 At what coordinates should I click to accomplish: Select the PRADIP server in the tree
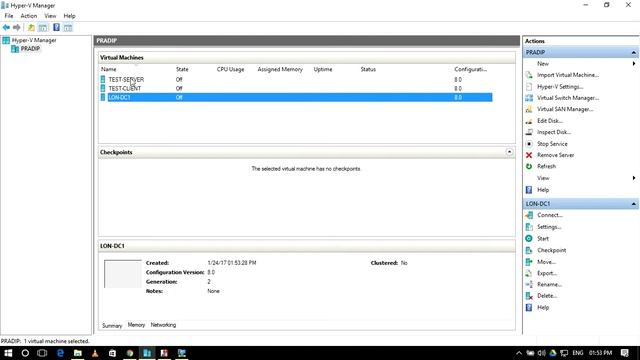coord(30,49)
